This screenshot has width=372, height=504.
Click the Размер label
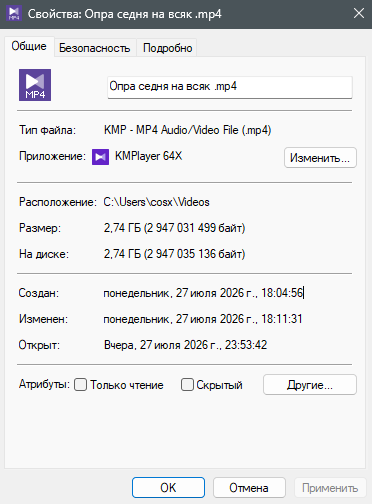tap(40, 228)
